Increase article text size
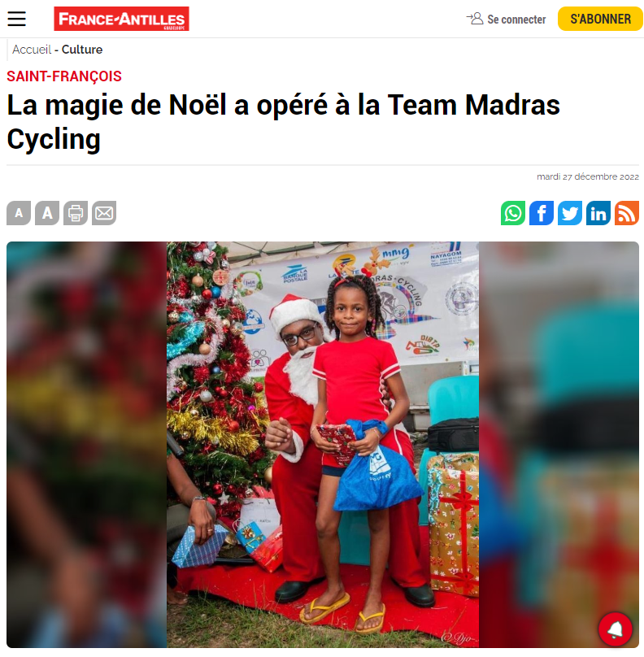Viewport: 644px width, 657px height. 47,213
